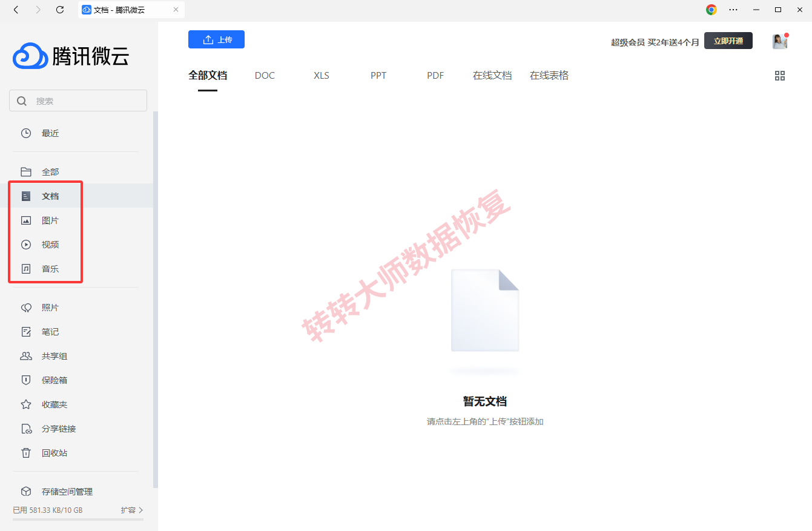Switch to the DOC tab
This screenshot has width=812, height=531.
tap(265, 76)
